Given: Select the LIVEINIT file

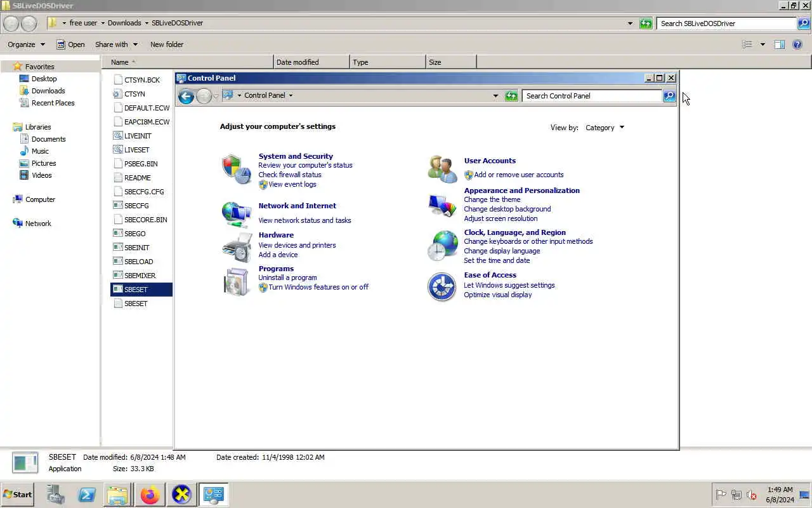Looking at the screenshot, I should point(138,136).
